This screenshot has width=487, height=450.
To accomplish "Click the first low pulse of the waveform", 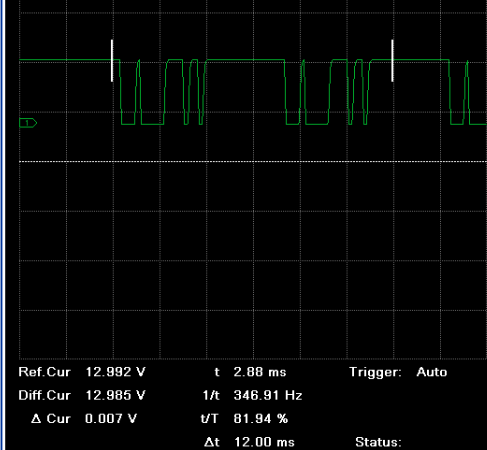I will pos(128,92).
